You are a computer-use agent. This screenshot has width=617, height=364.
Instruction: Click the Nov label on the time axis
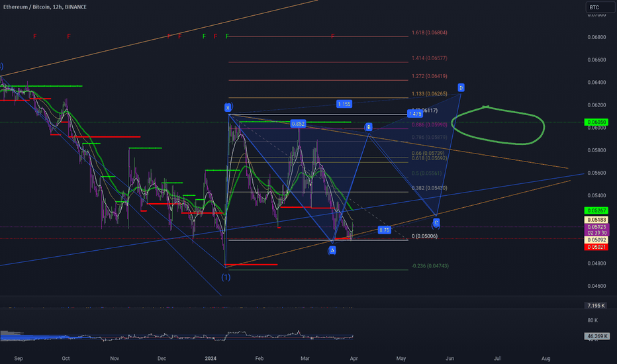(115, 359)
